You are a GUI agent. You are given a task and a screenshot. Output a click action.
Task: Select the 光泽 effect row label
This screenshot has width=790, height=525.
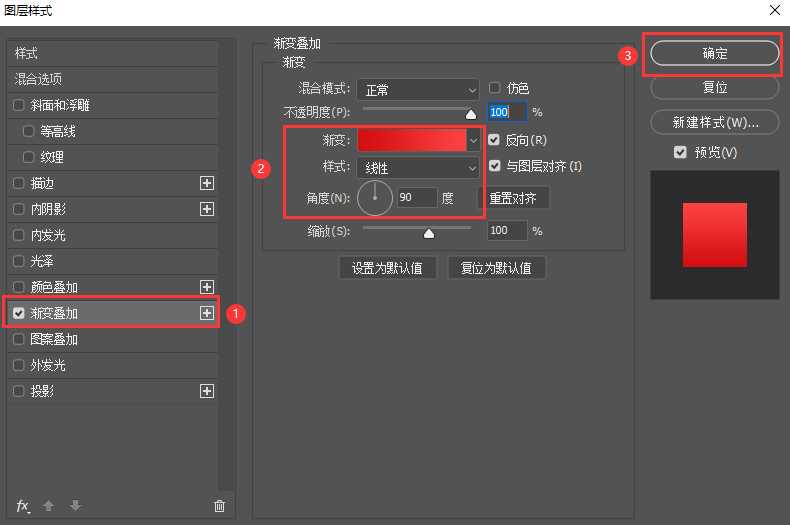(x=42, y=261)
